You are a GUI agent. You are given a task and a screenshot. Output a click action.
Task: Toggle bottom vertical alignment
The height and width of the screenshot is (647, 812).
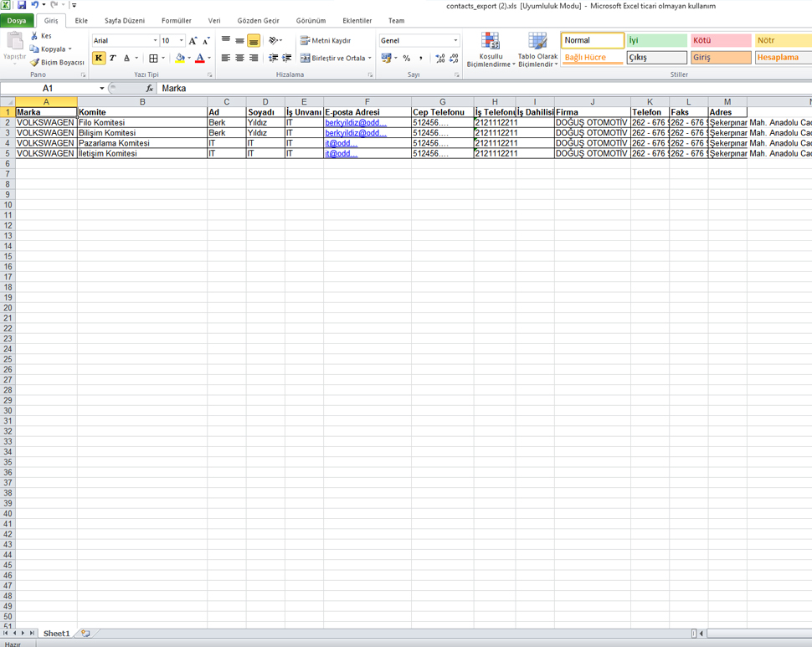point(254,40)
